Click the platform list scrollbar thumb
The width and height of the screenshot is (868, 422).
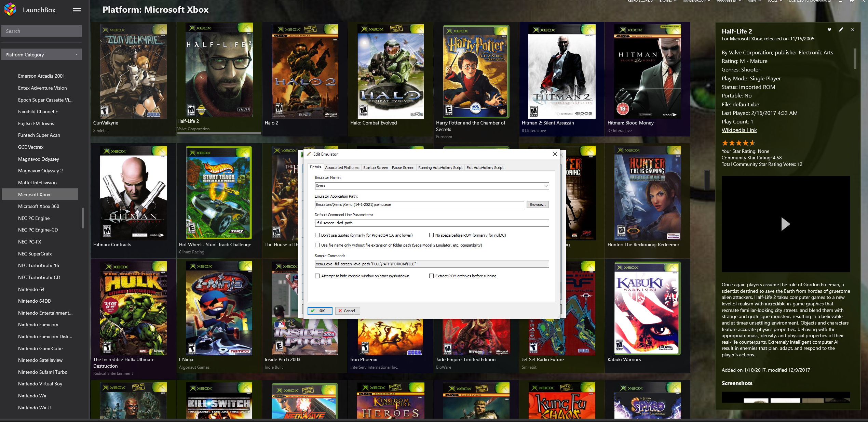83,217
